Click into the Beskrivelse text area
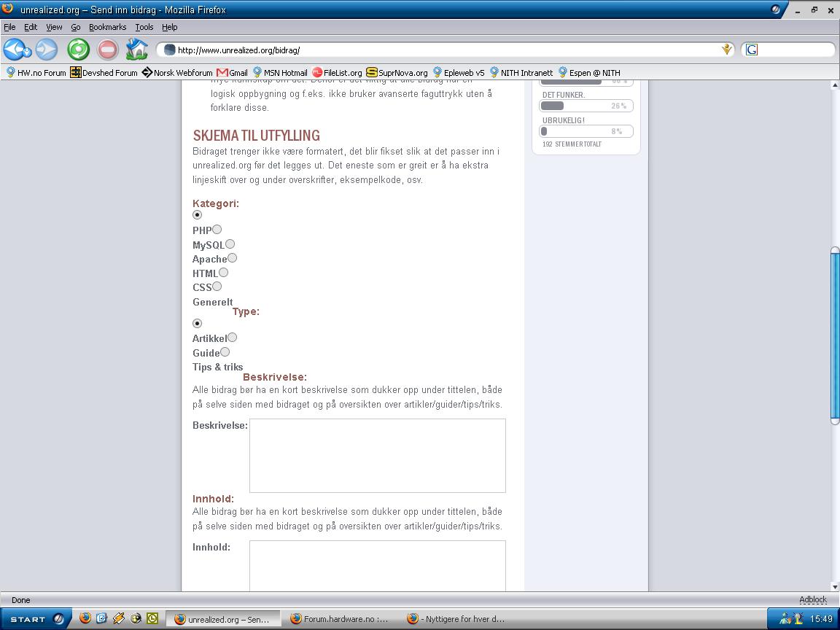 tap(378, 455)
